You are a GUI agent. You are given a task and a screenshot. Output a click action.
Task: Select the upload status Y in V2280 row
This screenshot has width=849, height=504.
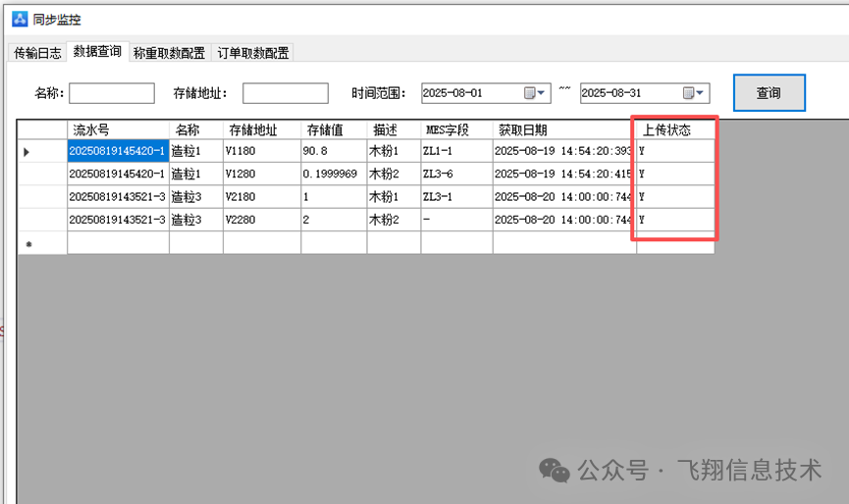click(x=675, y=220)
